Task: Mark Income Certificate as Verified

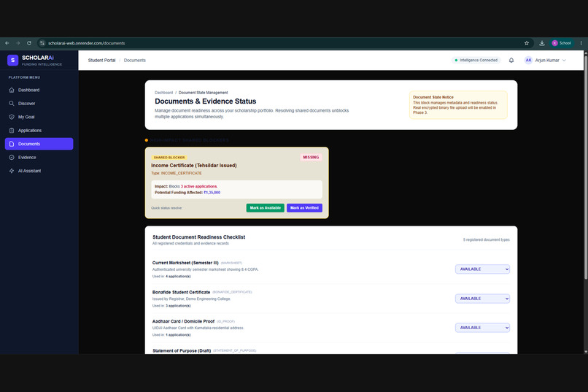Action: pyautogui.click(x=304, y=208)
